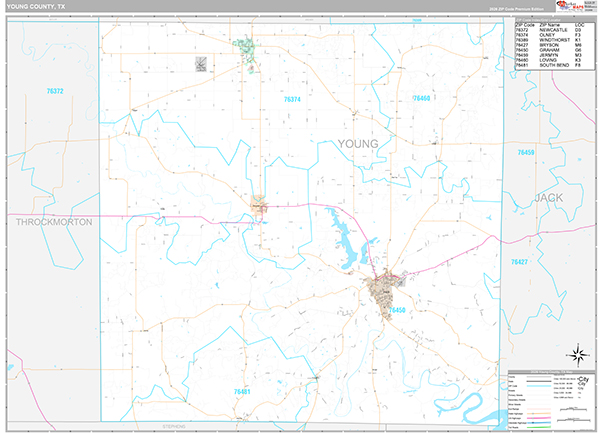Click the orange State Highways swatch in the legend
The image size is (600, 433).
pos(539,413)
